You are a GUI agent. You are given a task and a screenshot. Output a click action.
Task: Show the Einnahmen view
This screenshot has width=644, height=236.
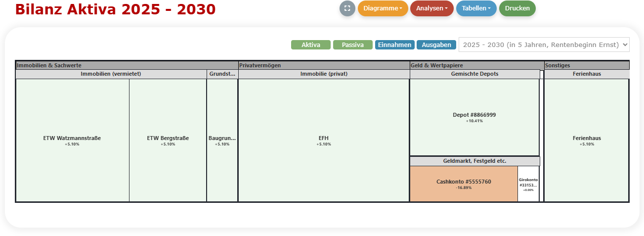(394, 45)
